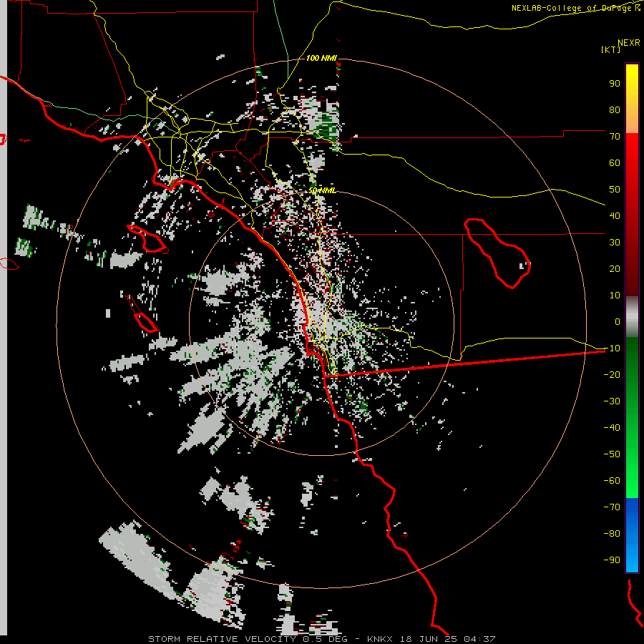644x644 pixels.
Task: Click the NEXLAB-College of DuPage credit text
Action: pos(575,8)
